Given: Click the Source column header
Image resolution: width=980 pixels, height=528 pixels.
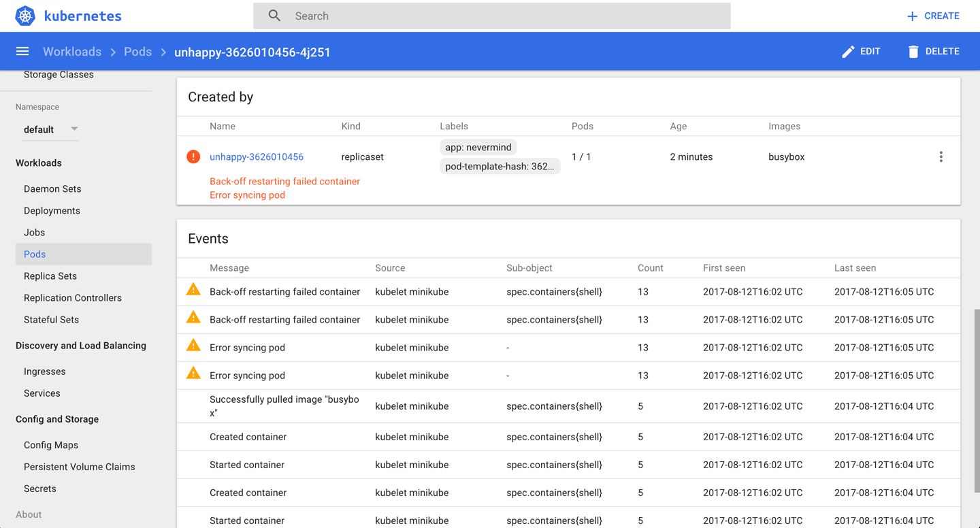Looking at the screenshot, I should [x=390, y=267].
